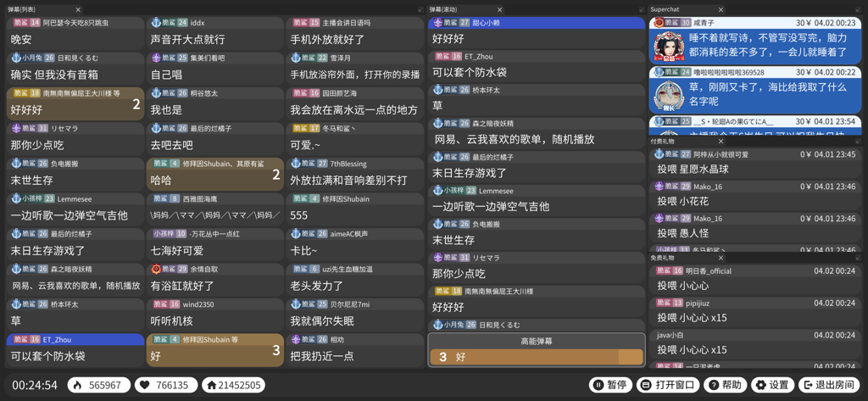Screen dimensions: 868x401
Task: Pop out the Superchat panel window icon
Action: (859, 9)
